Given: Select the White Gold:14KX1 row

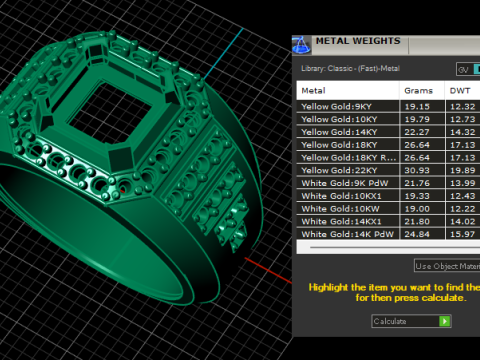Looking at the screenshot, I should (x=388, y=221).
